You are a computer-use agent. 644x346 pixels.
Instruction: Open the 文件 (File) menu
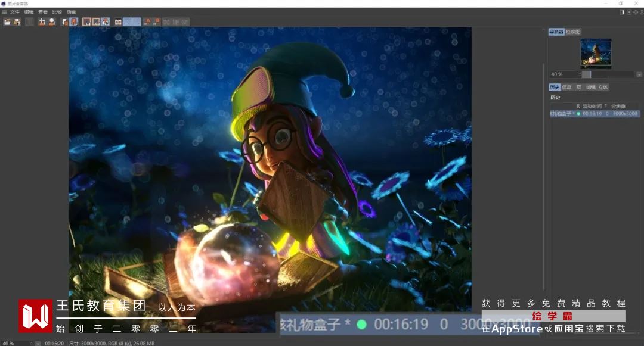click(x=15, y=12)
